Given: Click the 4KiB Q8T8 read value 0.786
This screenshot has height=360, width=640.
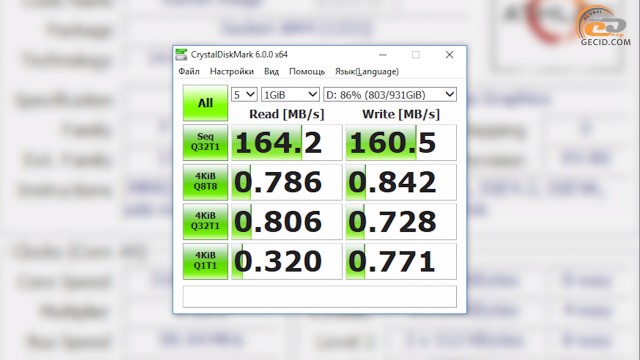Looking at the screenshot, I should pyautogui.click(x=287, y=182).
